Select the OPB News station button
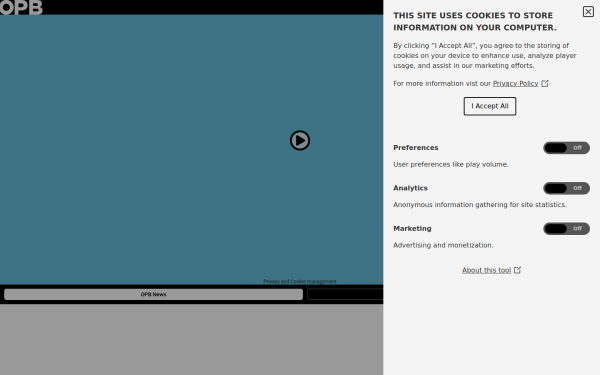 pos(153,294)
